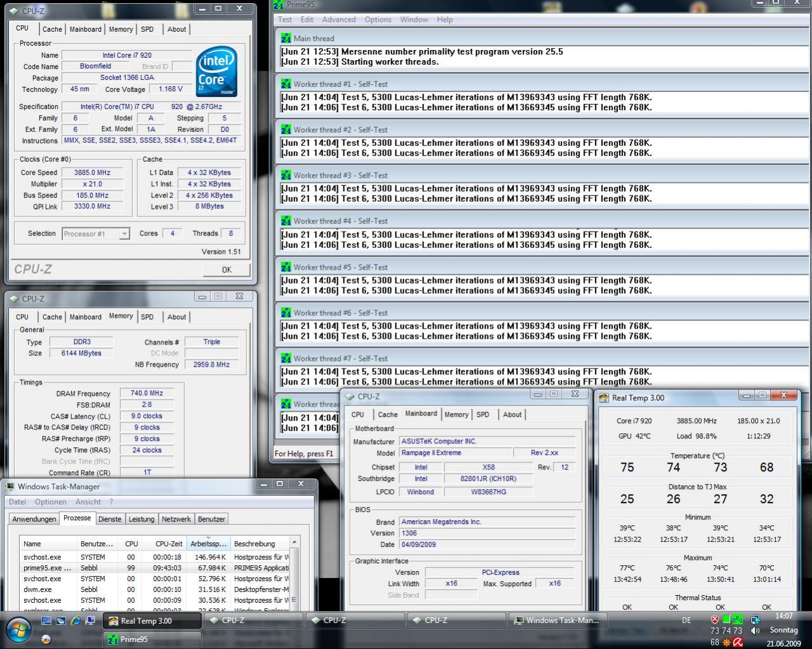Click the Windows Start orb
Screen dimensions: 812x649
click(19, 629)
